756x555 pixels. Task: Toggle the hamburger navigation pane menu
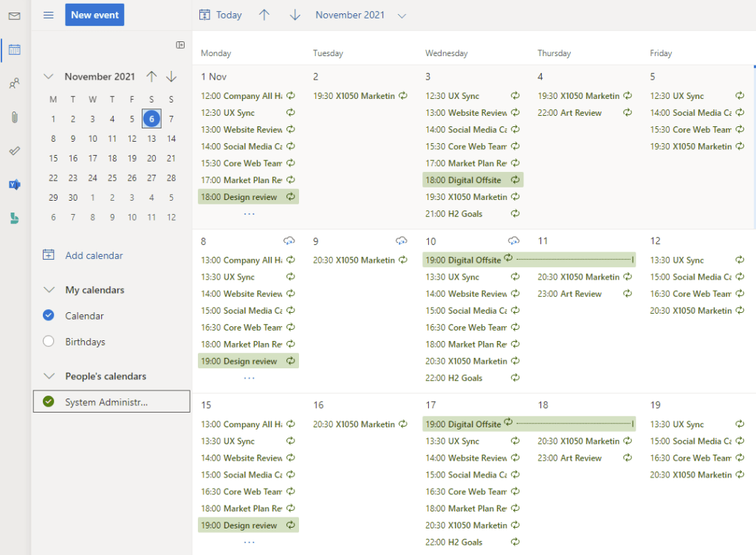[49, 15]
